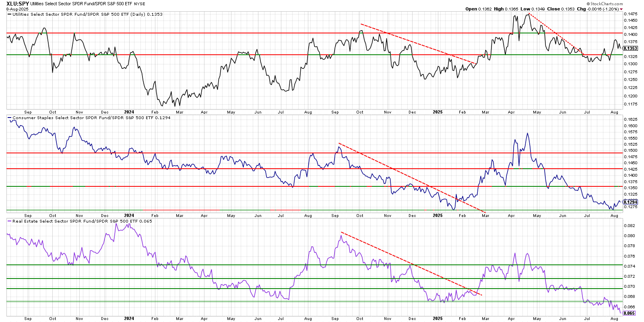Click the boxed 0.1353 last-price tag

630,48
